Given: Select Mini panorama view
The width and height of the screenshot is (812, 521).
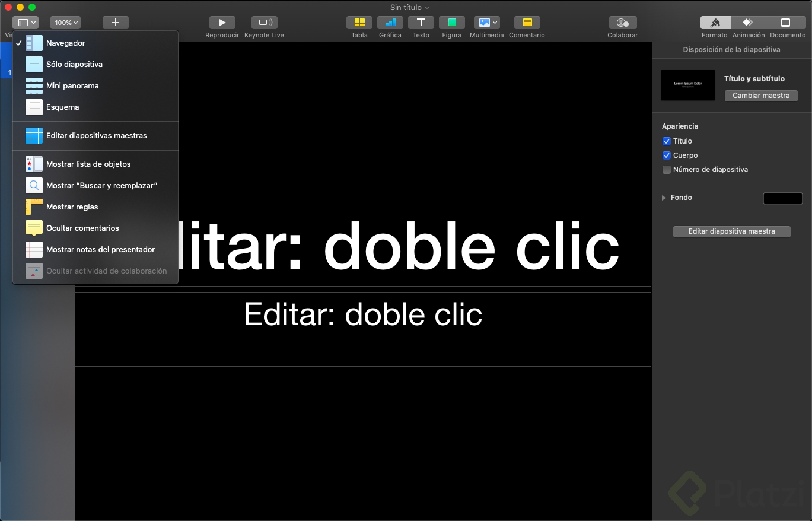Looking at the screenshot, I should coord(95,86).
